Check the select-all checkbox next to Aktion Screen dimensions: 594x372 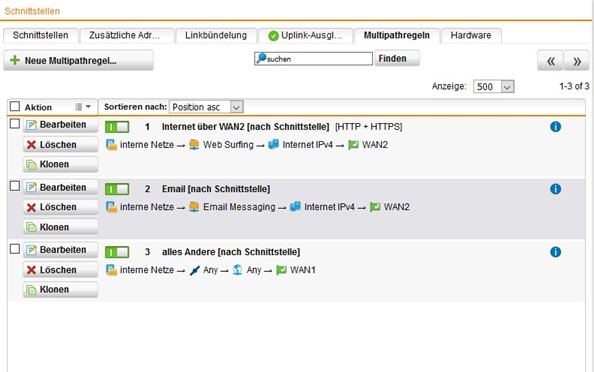(x=15, y=106)
